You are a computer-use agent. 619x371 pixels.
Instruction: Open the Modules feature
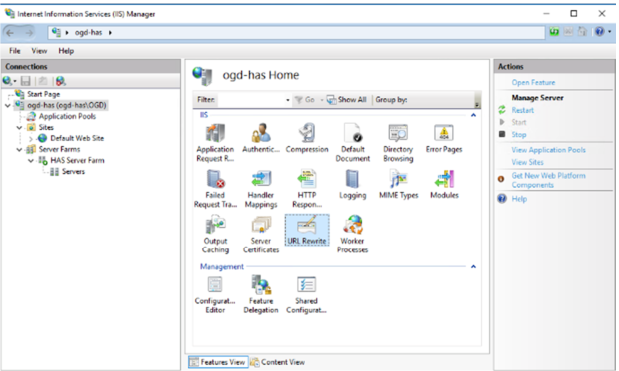444,184
